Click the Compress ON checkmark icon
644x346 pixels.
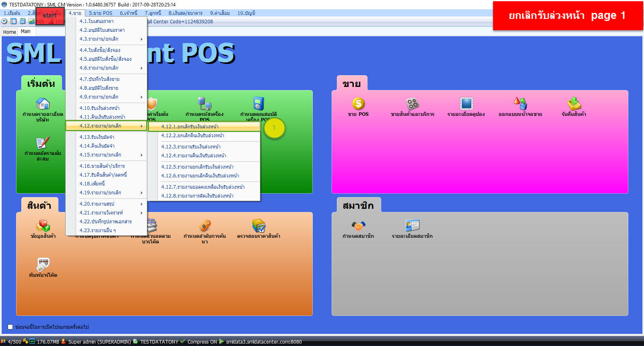(183, 342)
